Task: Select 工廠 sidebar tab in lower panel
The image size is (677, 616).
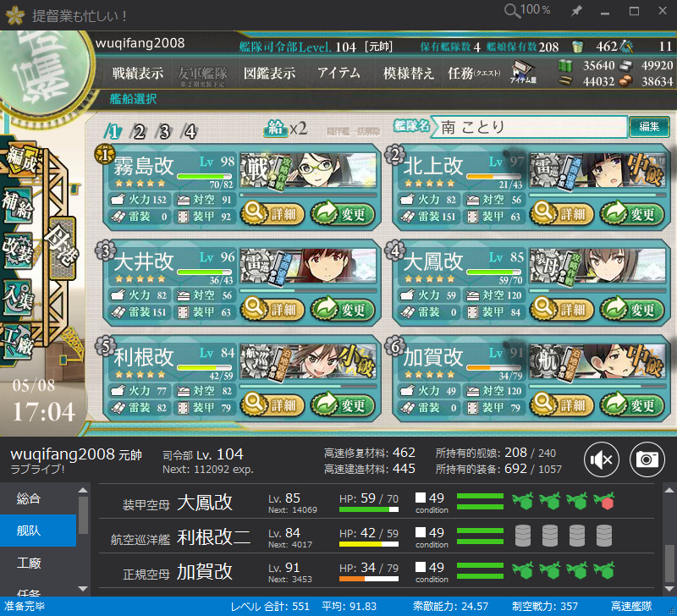Action: tap(38, 563)
